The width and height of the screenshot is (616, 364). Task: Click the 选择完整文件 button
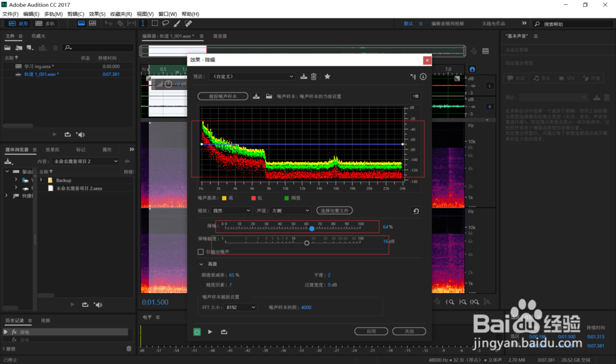334,211
